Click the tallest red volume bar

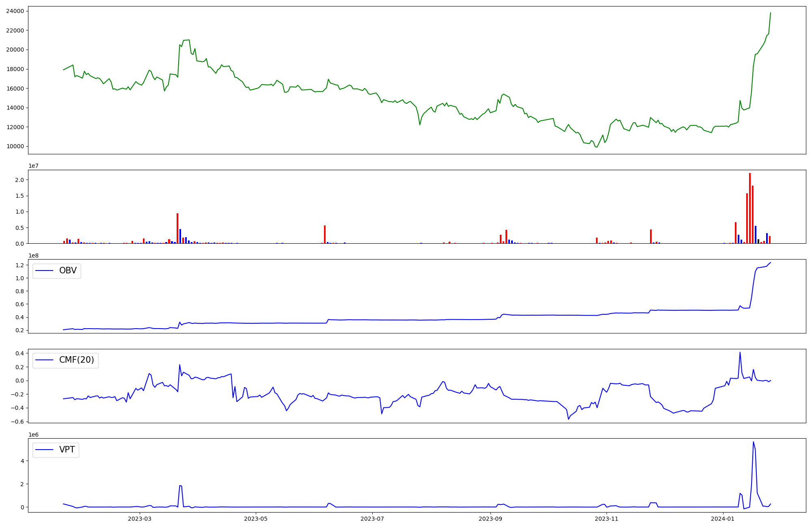click(x=750, y=208)
